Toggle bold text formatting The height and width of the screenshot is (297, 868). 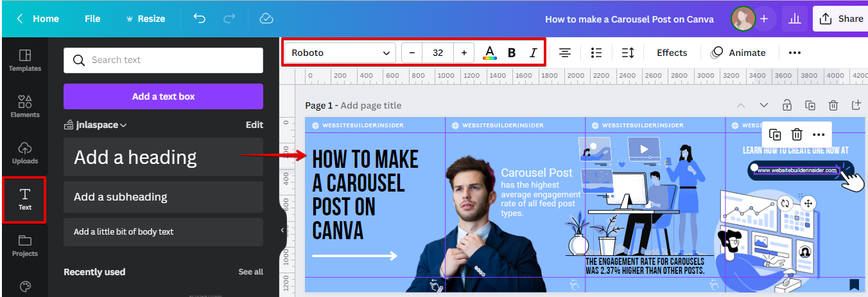[512, 53]
